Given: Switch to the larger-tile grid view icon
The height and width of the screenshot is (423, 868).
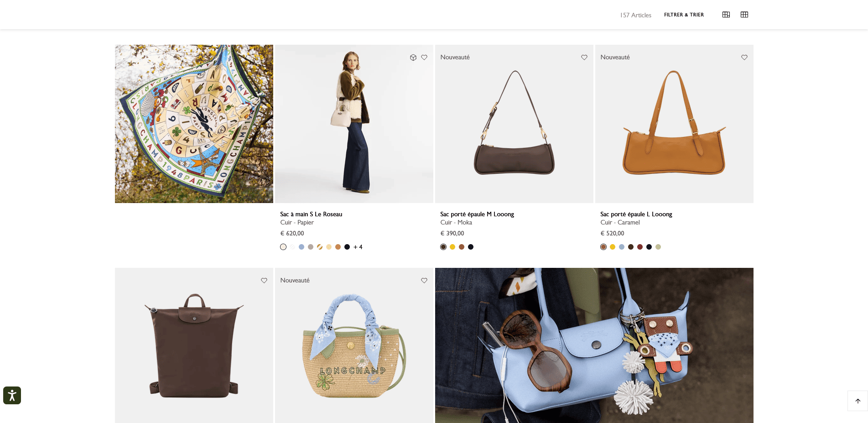Looking at the screenshot, I should coord(726,15).
